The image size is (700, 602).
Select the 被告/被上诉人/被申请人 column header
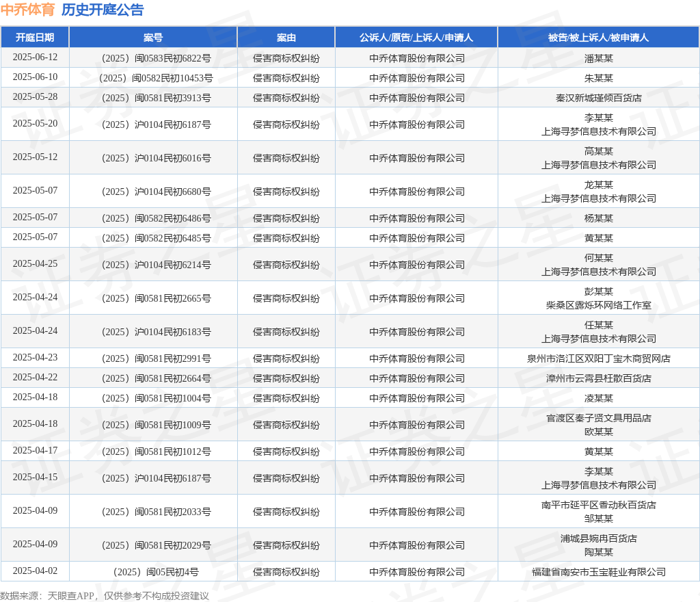[x=598, y=38]
